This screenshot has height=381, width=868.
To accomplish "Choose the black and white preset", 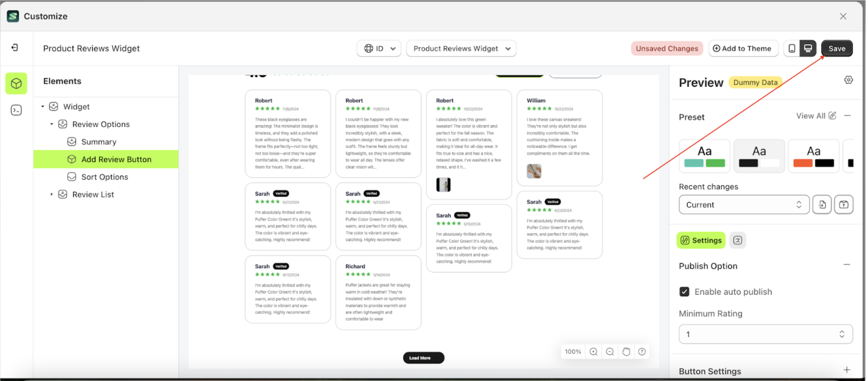I will click(759, 156).
